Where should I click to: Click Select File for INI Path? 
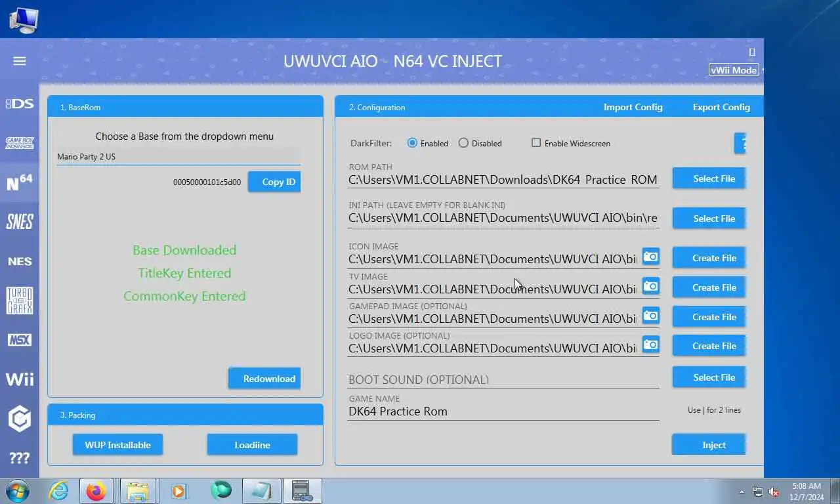(709, 219)
